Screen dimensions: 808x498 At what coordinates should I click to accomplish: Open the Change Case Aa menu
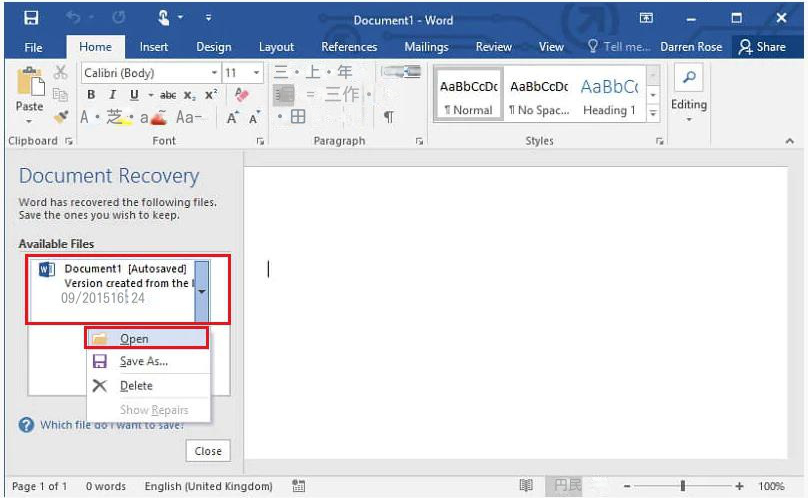(x=189, y=118)
